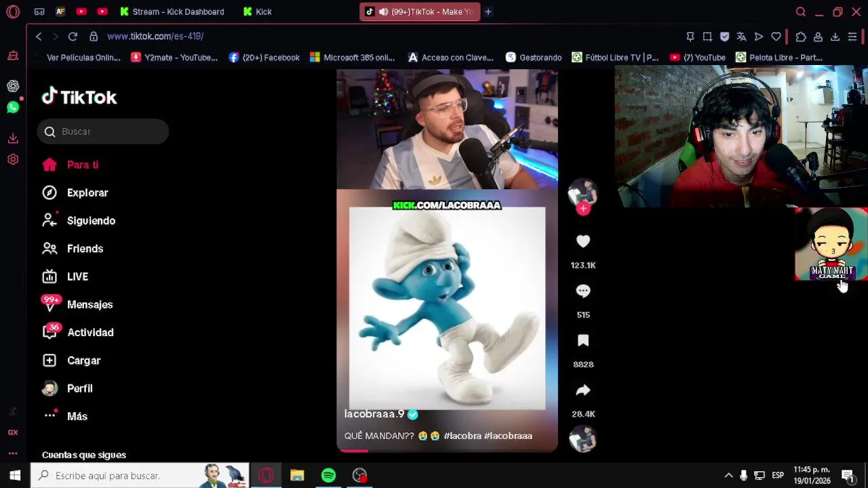Translate the page with the translate icon

(x=741, y=37)
